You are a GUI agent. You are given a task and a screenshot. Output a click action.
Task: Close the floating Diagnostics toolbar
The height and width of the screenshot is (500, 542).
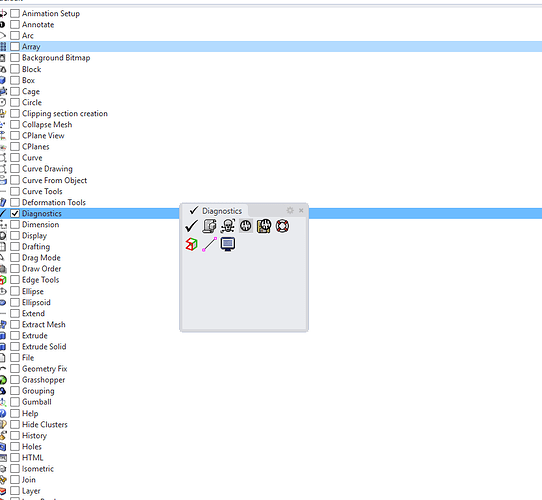(301, 210)
